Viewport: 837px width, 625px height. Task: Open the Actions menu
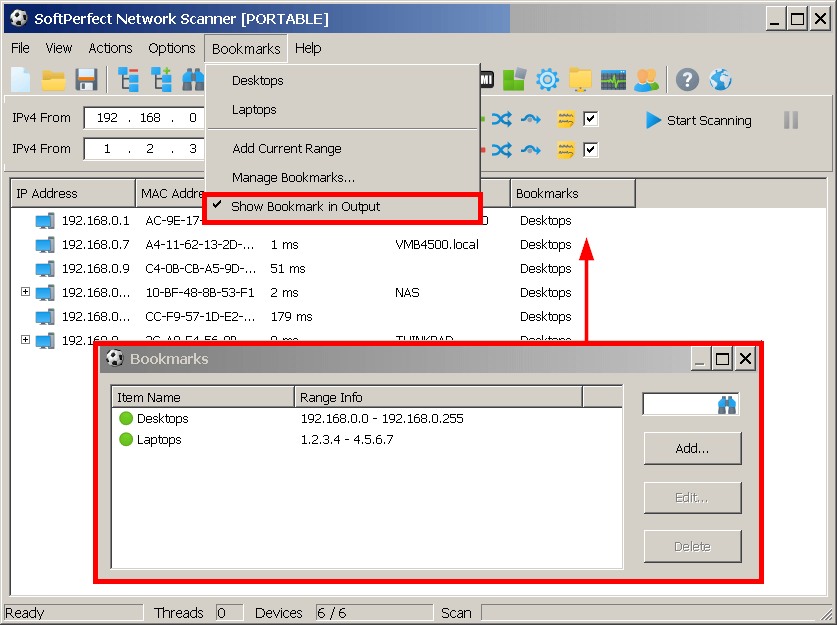coord(110,48)
